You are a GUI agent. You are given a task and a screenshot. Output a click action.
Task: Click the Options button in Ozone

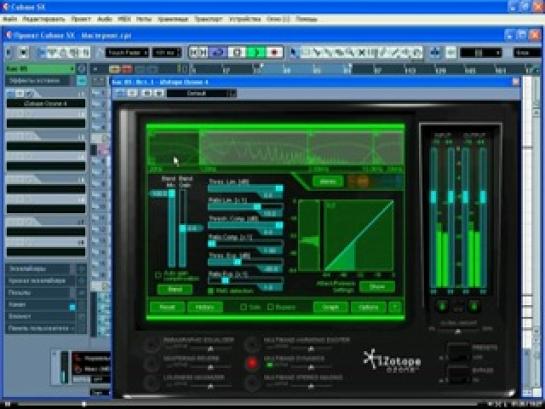368,307
